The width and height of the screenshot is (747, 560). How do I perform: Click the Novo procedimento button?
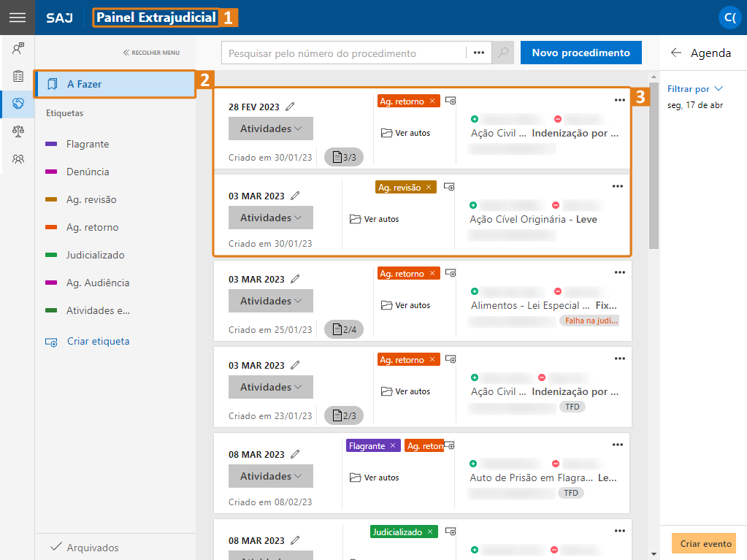point(581,53)
